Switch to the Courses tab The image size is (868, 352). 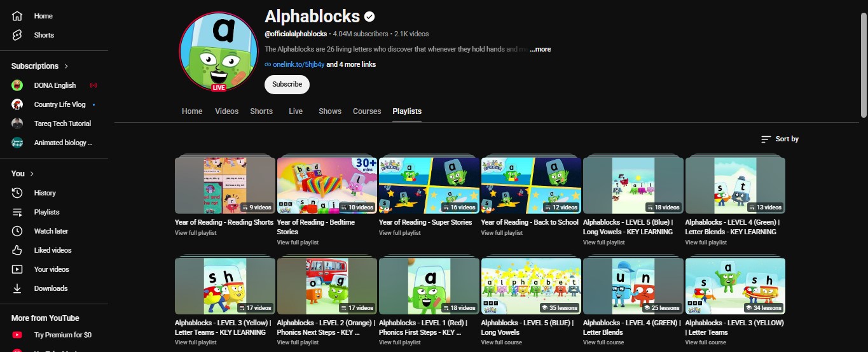pyautogui.click(x=367, y=111)
